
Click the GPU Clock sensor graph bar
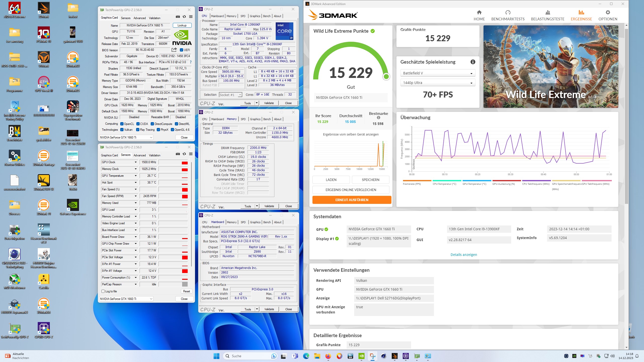click(173, 162)
